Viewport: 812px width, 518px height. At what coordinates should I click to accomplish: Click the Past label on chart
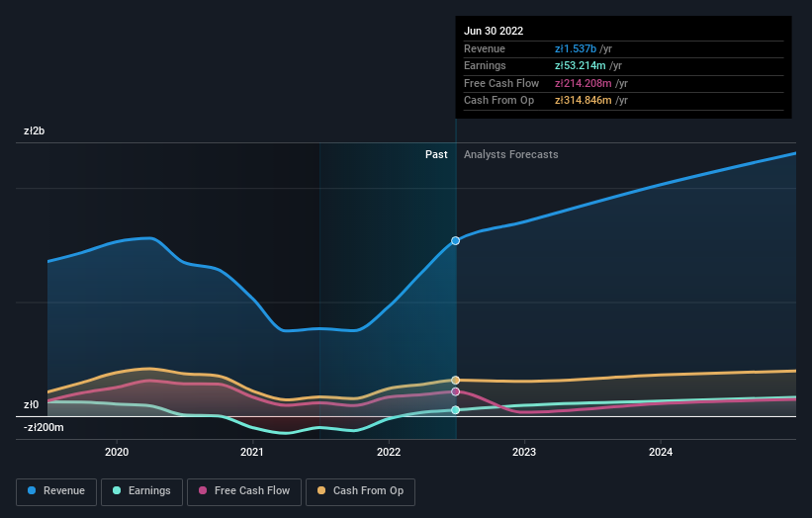pyautogui.click(x=436, y=155)
